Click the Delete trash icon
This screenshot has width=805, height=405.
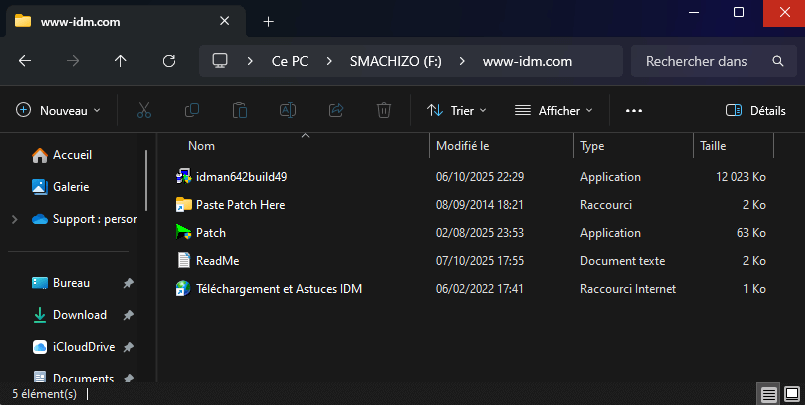tap(384, 110)
